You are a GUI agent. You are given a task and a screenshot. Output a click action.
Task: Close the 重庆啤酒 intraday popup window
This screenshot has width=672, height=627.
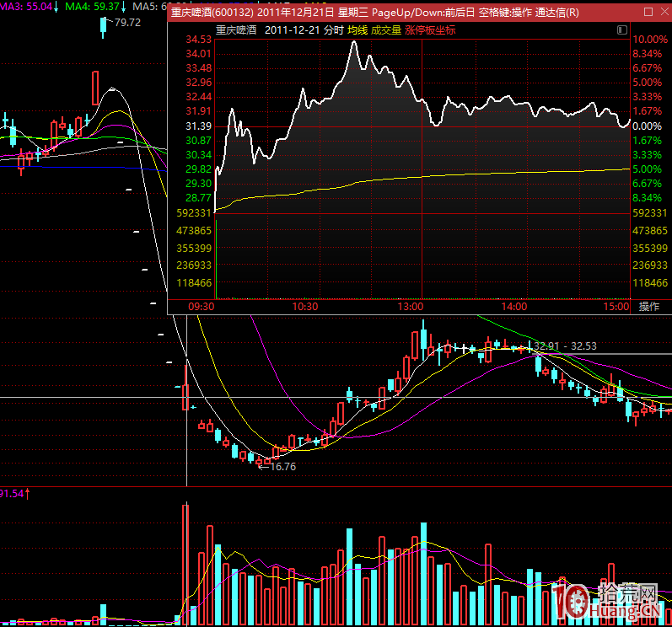[664, 12]
